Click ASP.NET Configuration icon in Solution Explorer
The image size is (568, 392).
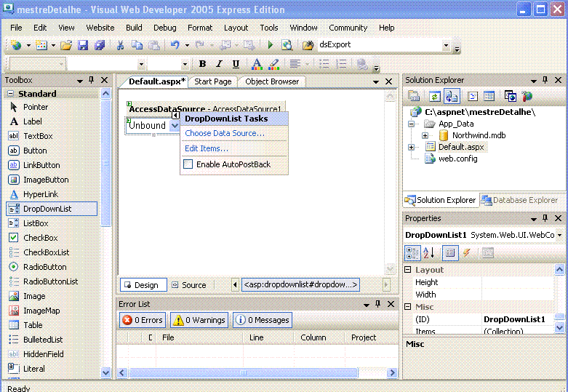click(x=527, y=97)
